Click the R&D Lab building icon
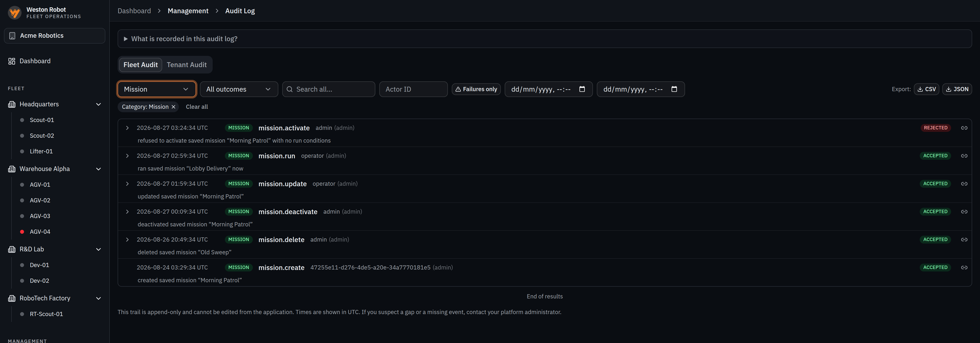 pos(12,249)
